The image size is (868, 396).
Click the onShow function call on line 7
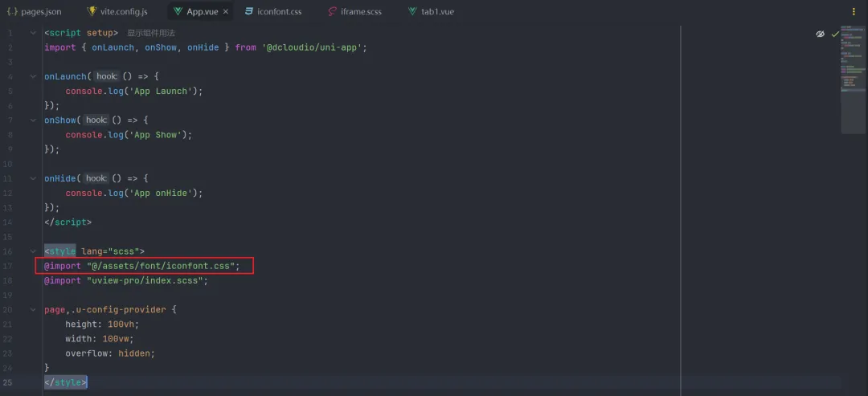[x=60, y=120]
